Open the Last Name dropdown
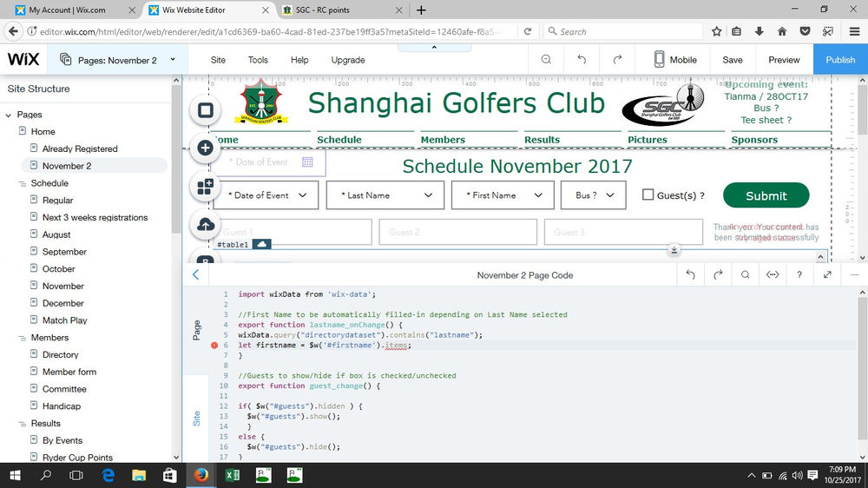Image resolution: width=868 pixels, height=488 pixels. (x=385, y=195)
